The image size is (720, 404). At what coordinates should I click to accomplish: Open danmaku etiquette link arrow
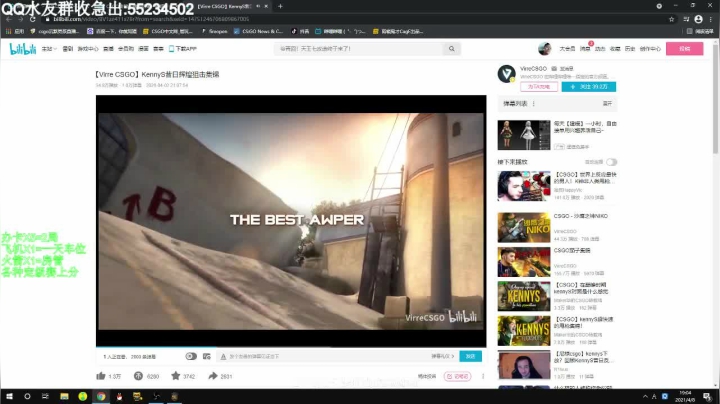443,356
